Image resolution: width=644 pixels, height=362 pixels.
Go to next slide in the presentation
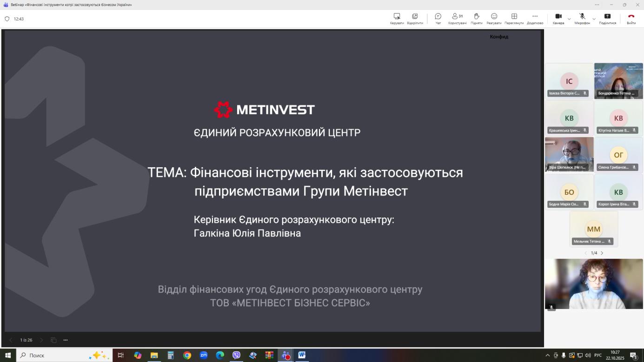coord(41,340)
